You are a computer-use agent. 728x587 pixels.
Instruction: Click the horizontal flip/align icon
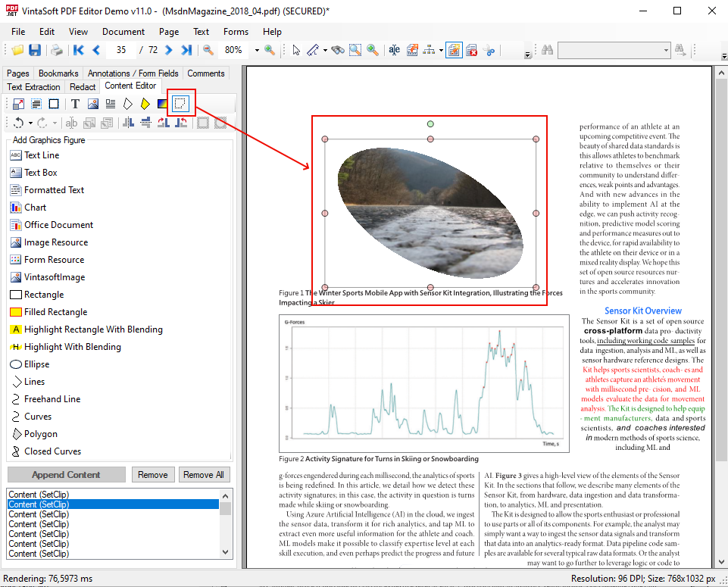(x=128, y=123)
